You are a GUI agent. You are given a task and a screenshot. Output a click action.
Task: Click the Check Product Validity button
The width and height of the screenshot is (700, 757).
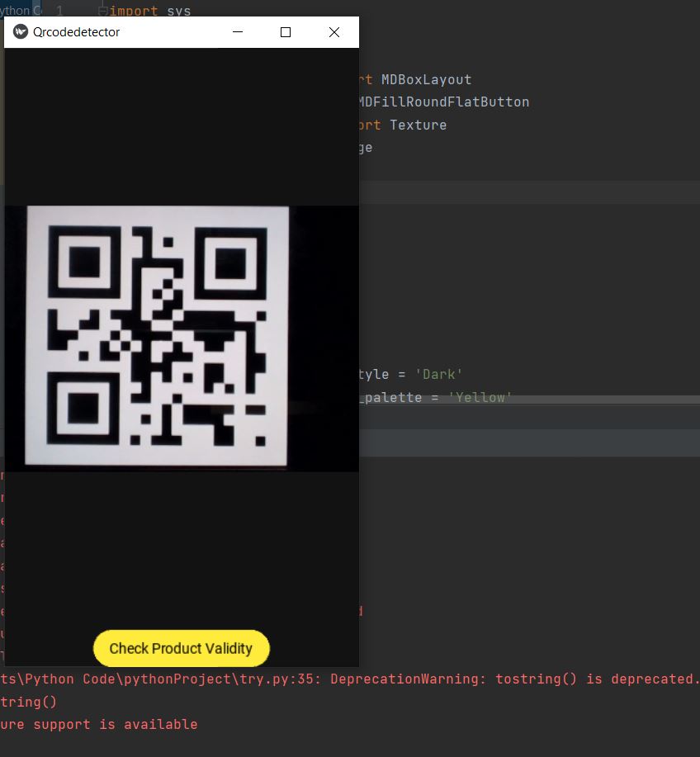[x=181, y=648]
